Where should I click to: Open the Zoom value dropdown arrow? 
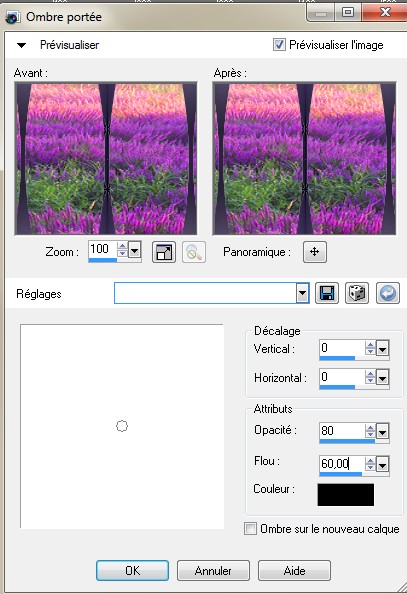click(x=135, y=250)
